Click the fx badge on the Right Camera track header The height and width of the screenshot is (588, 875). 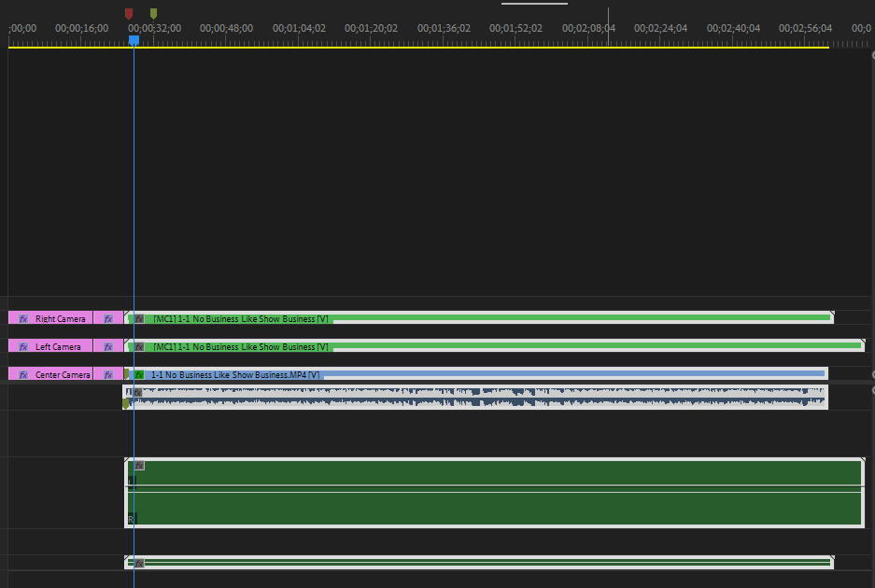tap(21, 318)
